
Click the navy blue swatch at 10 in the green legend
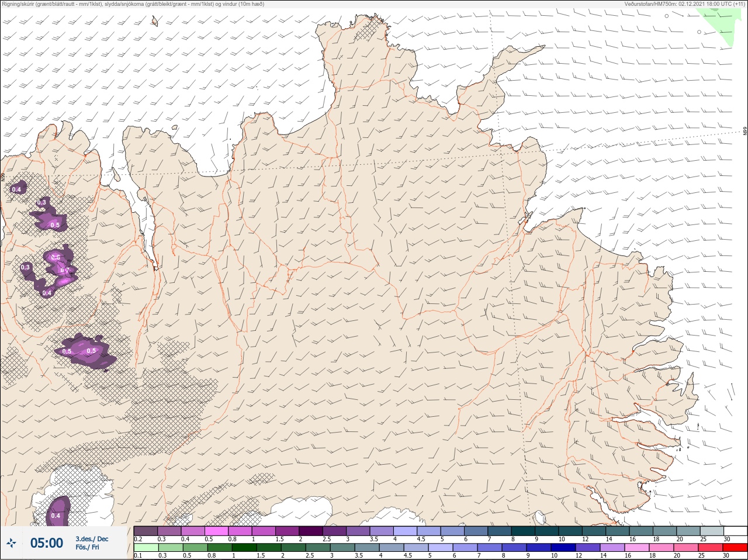[x=564, y=548]
